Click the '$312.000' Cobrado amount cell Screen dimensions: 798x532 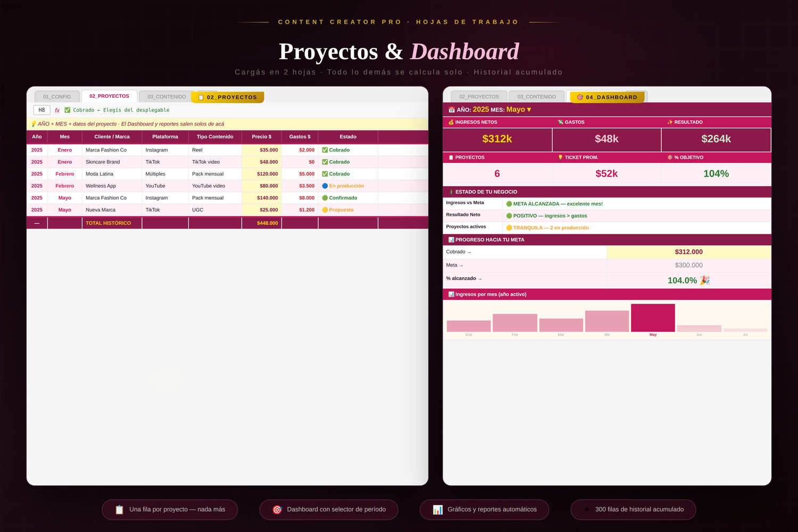688,252
